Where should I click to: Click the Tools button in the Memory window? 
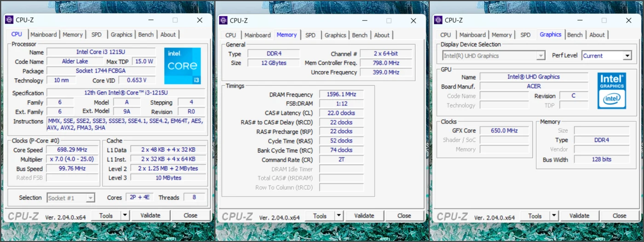point(320,216)
